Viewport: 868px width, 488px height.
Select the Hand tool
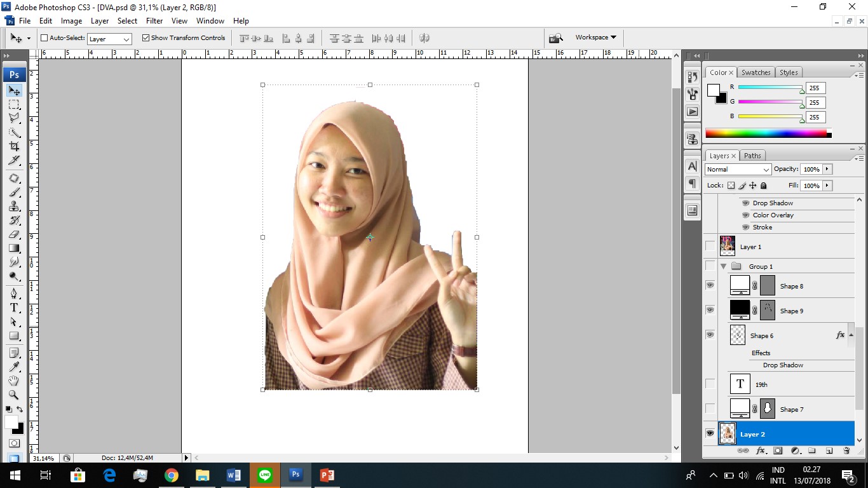click(14, 381)
